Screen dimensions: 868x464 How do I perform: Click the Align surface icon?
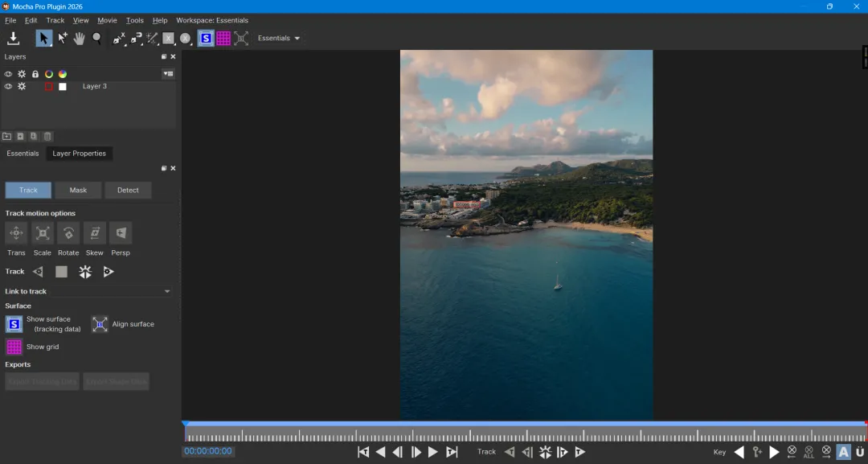(x=100, y=324)
